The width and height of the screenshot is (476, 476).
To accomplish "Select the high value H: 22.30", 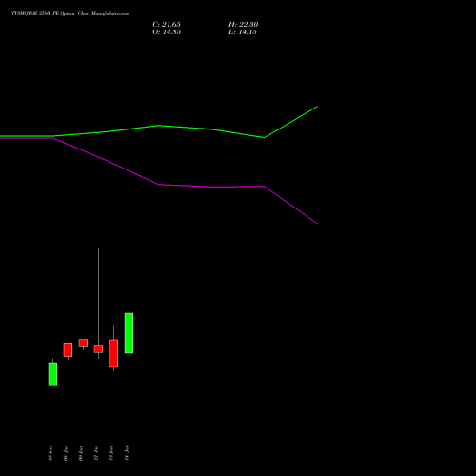I will (x=244, y=25).
